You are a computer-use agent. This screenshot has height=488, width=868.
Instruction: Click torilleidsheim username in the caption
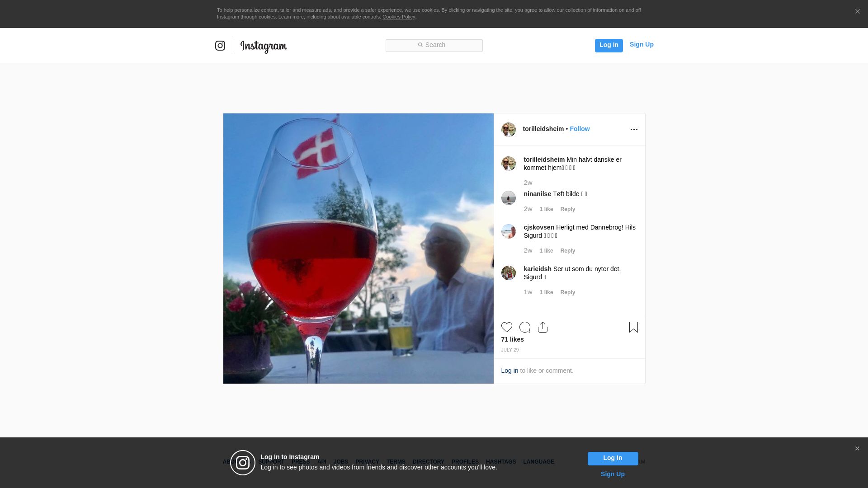tap(544, 160)
